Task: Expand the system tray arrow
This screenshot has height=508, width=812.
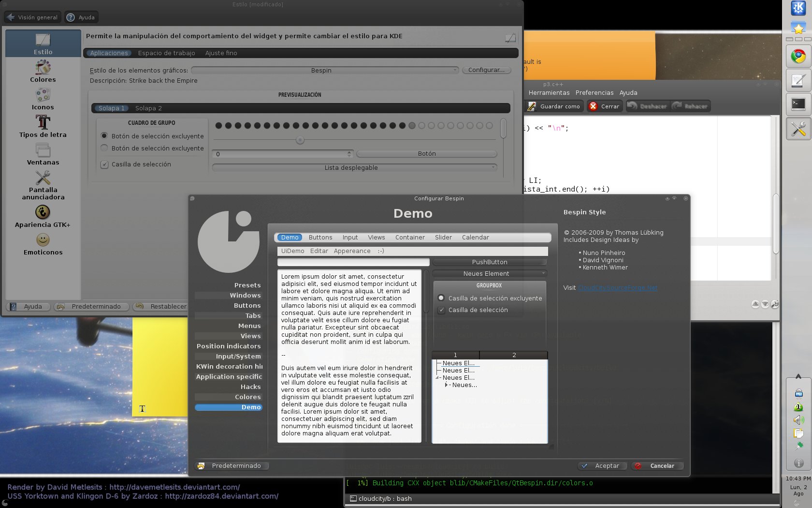Action: click(x=798, y=376)
